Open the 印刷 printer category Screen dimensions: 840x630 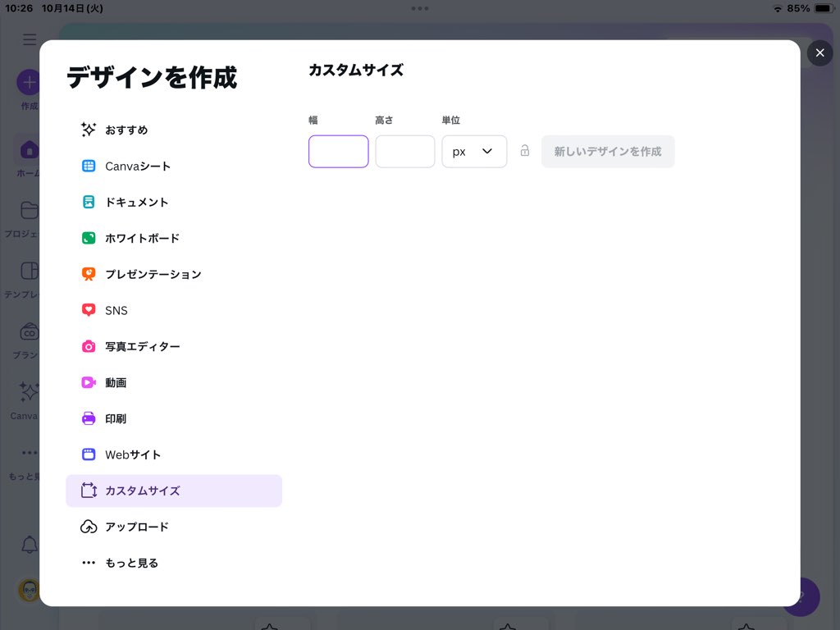116,418
